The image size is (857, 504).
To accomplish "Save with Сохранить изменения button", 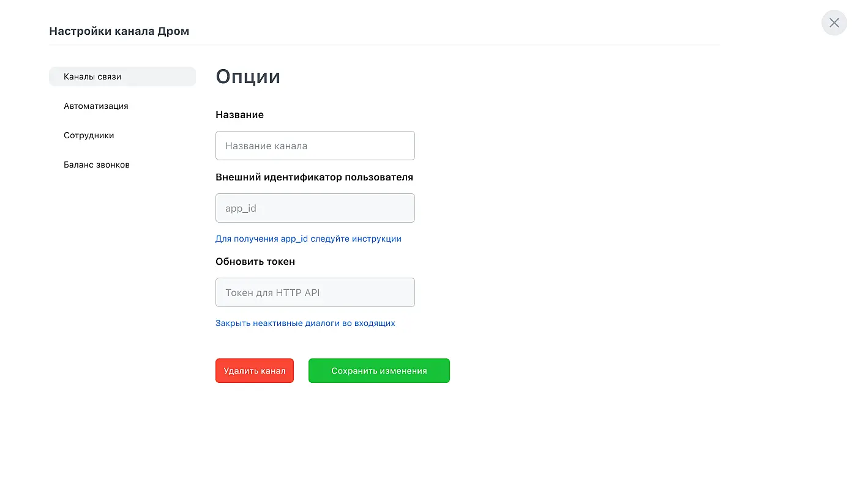I will pyautogui.click(x=379, y=371).
